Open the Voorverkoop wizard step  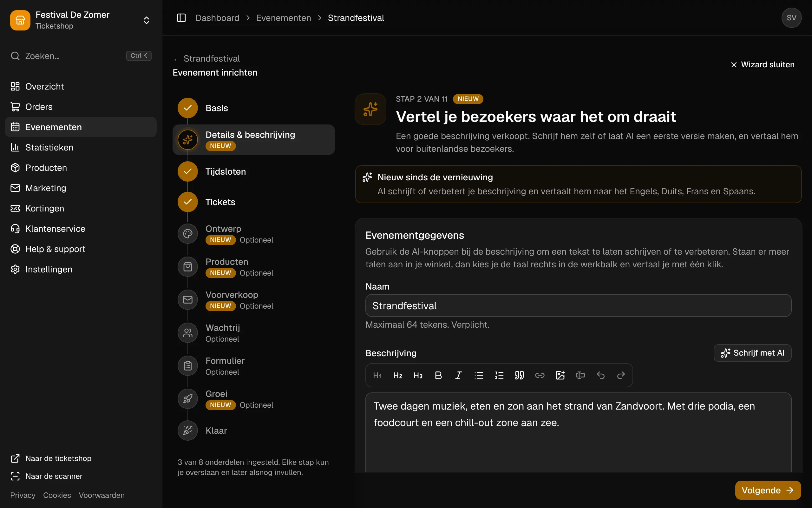(254, 300)
